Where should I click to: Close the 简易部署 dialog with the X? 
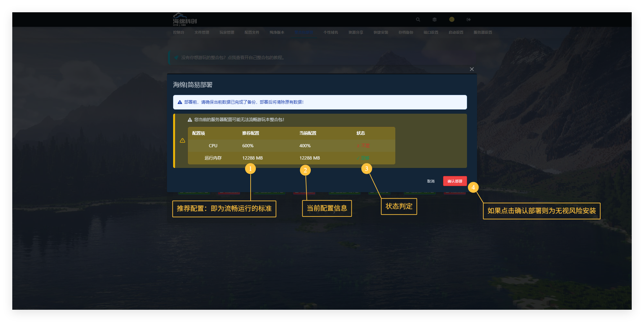(472, 69)
